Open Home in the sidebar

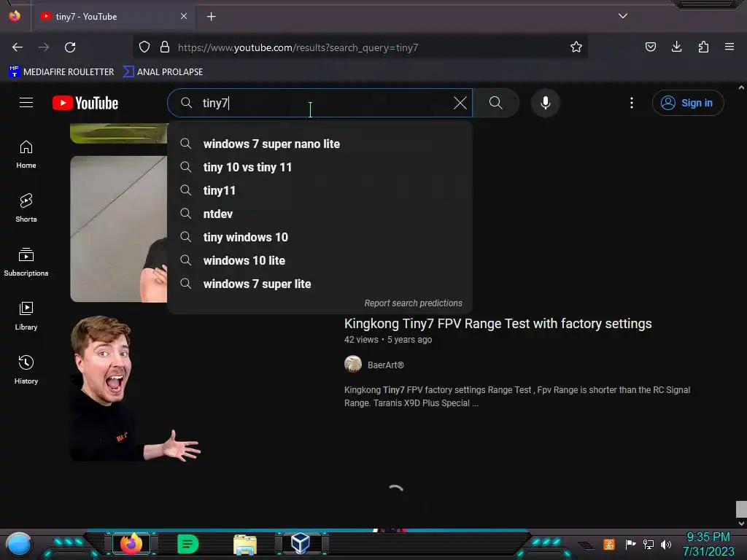click(26, 155)
